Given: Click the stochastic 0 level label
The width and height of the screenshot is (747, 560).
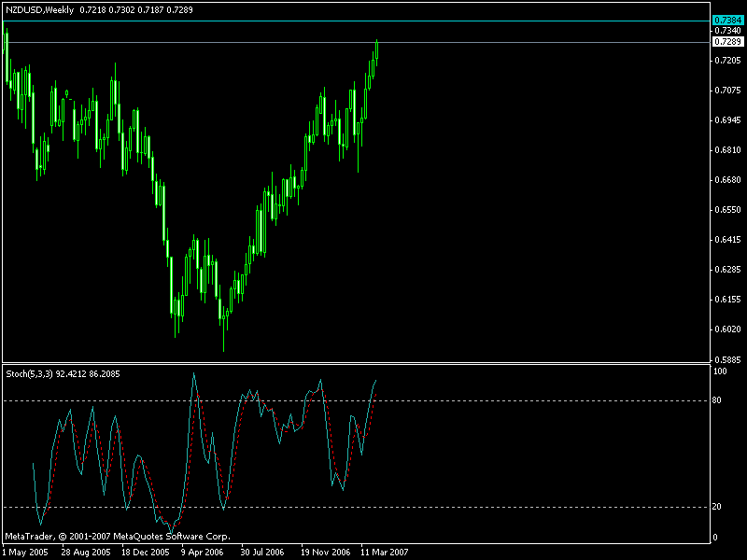Looking at the screenshot, I should (x=714, y=538).
